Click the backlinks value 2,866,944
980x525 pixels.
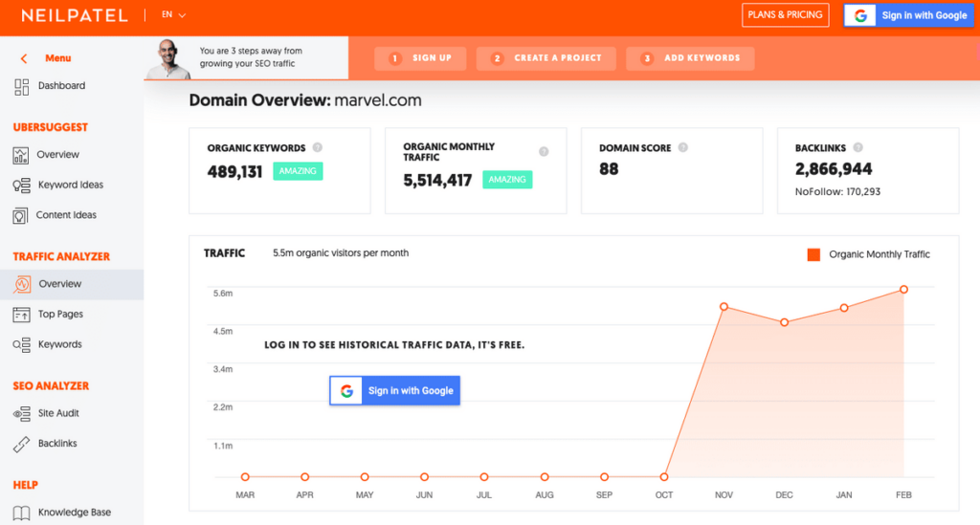(834, 169)
